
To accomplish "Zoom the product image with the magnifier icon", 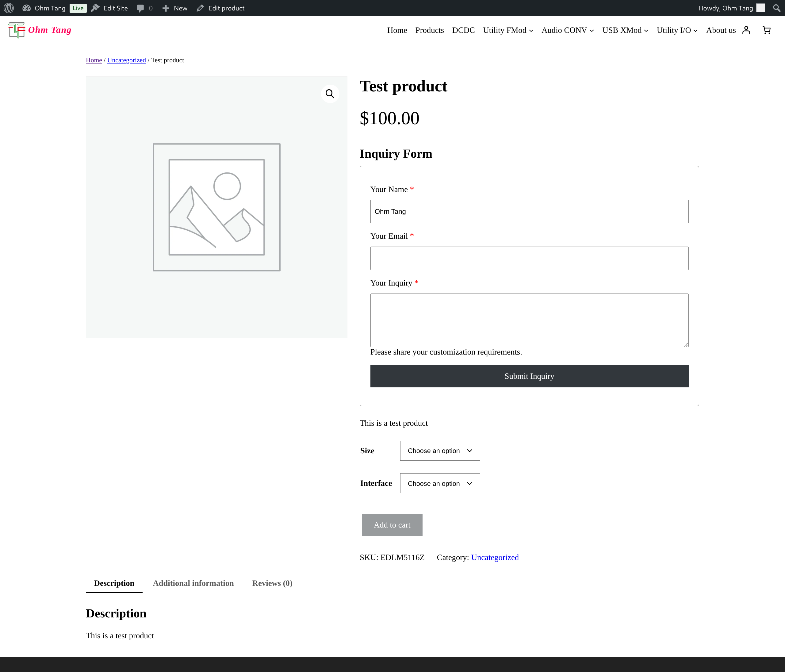I will click(x=330, y=93).
